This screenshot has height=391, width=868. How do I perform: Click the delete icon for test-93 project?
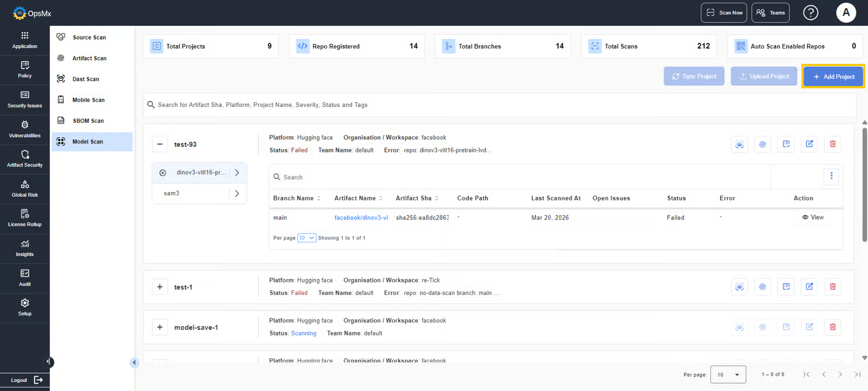coord(833,144)
